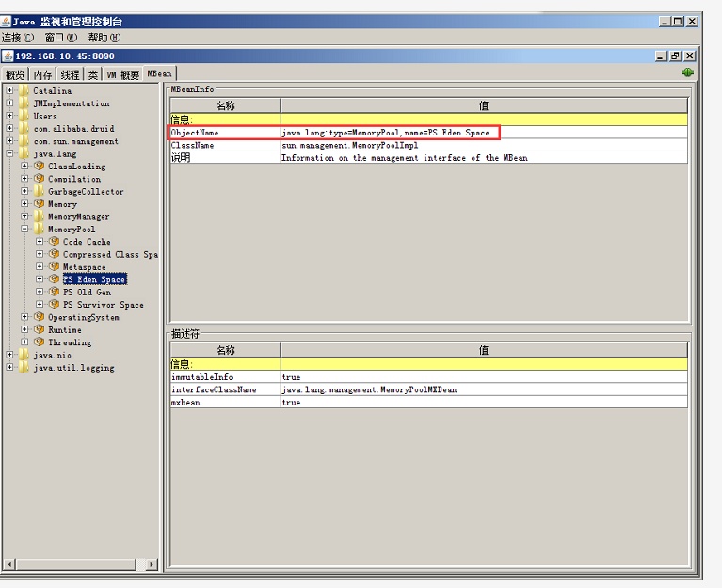This screenshot has width=722, height=588.
Task: Click the tree horizontal scrollbar thumb
Action: [76, 564]
